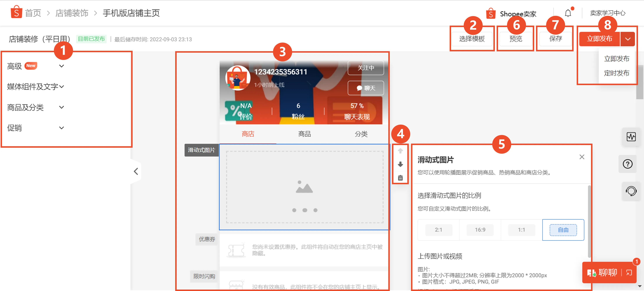644x291 pixels.
Task: Open the 立即发布 dropdown arrow
Action: (628, 39)
